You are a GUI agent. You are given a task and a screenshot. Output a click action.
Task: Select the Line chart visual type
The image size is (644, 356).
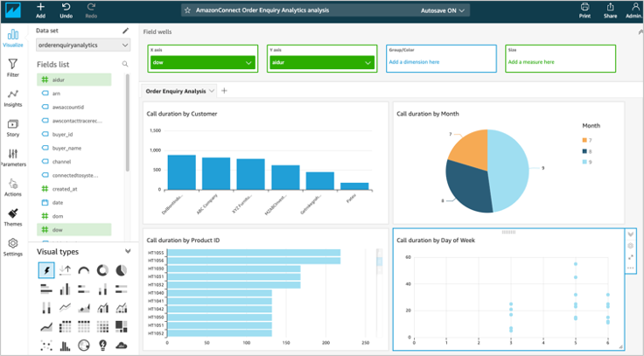click(65, 308)
